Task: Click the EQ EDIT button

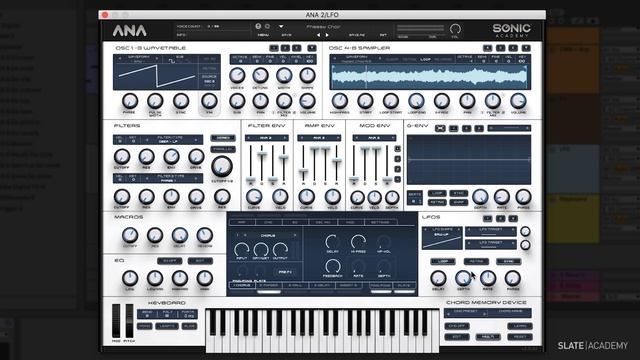Action: [200, 261]
